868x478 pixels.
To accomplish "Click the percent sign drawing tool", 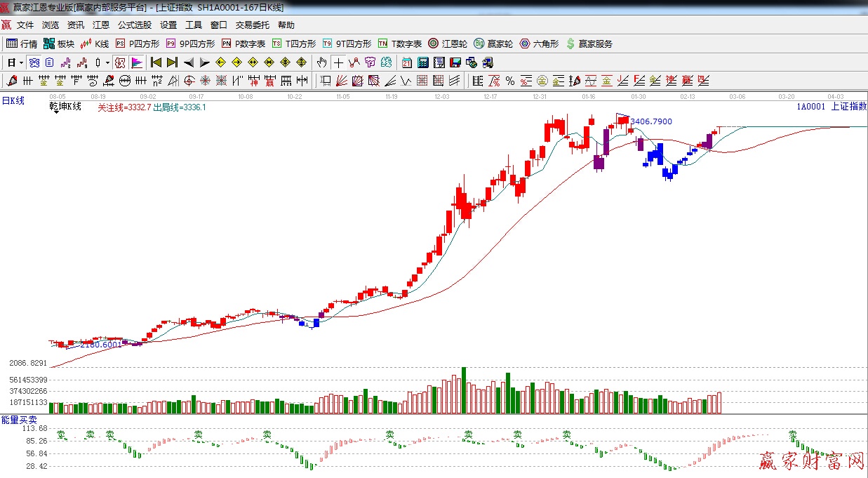I will (509, 81).
